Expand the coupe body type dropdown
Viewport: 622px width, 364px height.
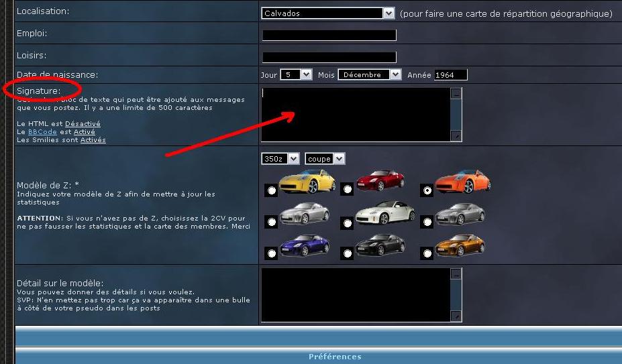point(325,159)
